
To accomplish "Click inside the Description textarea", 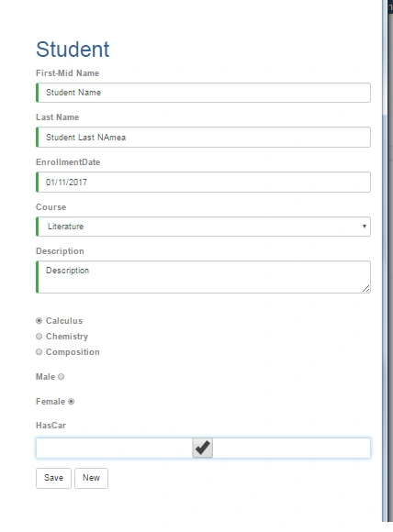I will point(203,277).
